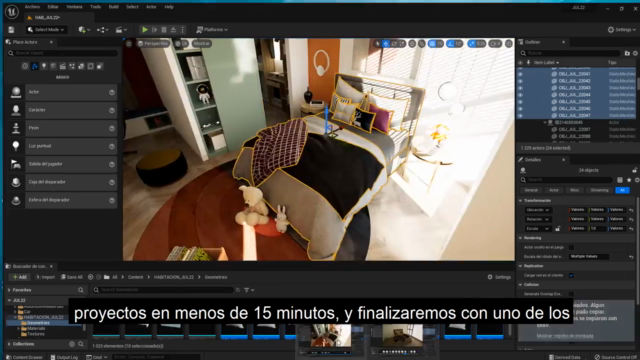Viewport: 640px width, 360px height.
Task: Select the Actor item in Place Actors
Action: (x=62, y=92)
